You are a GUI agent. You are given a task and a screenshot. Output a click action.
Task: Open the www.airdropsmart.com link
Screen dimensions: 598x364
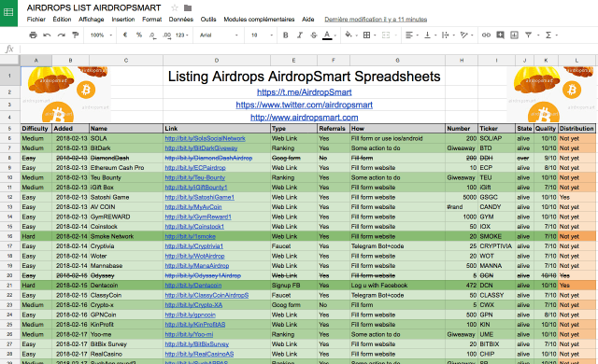(305, 118)
